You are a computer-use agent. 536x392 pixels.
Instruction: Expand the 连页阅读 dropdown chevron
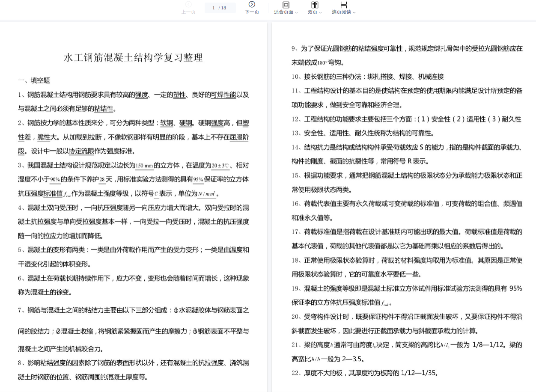(354, 12)
